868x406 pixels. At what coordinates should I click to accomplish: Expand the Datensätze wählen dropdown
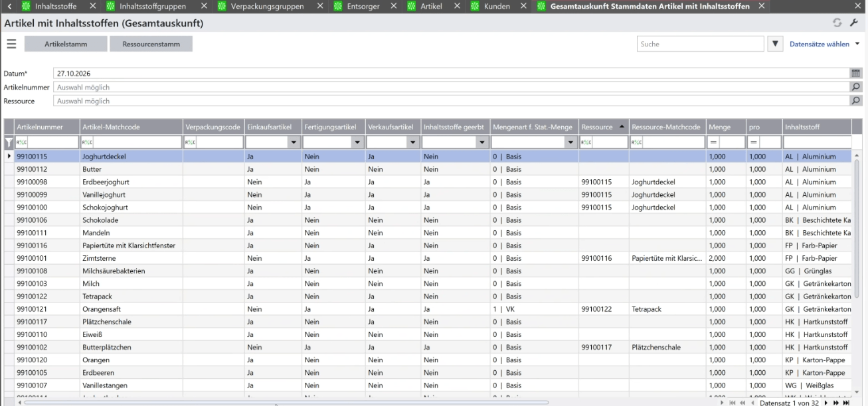click(x=824, y=44)
